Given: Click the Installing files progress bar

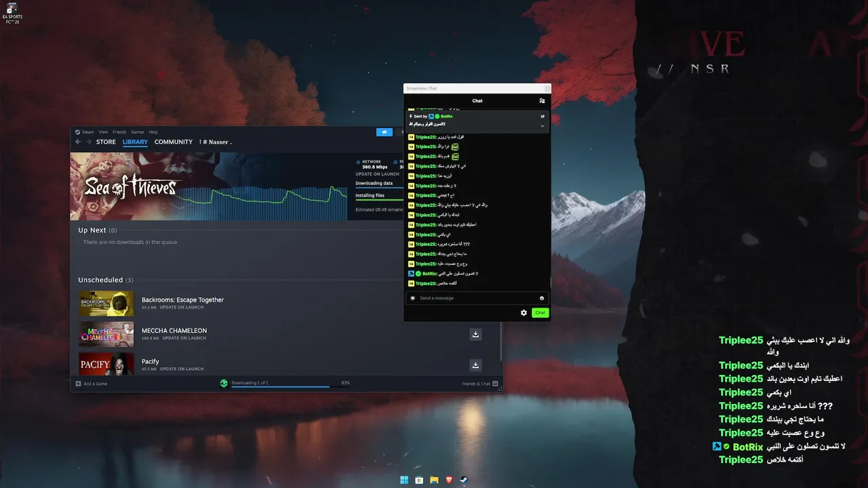Looking at the screenshot, I should pos(379,200).
